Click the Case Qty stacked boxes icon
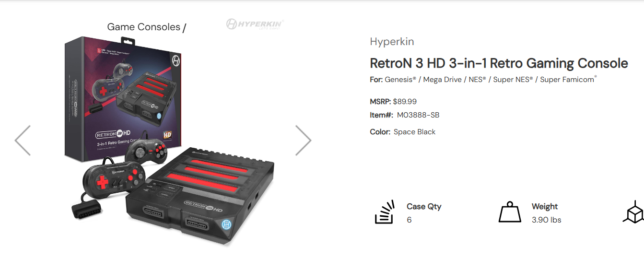The width and height of the screenshot is (644, 259). (384, 212)
